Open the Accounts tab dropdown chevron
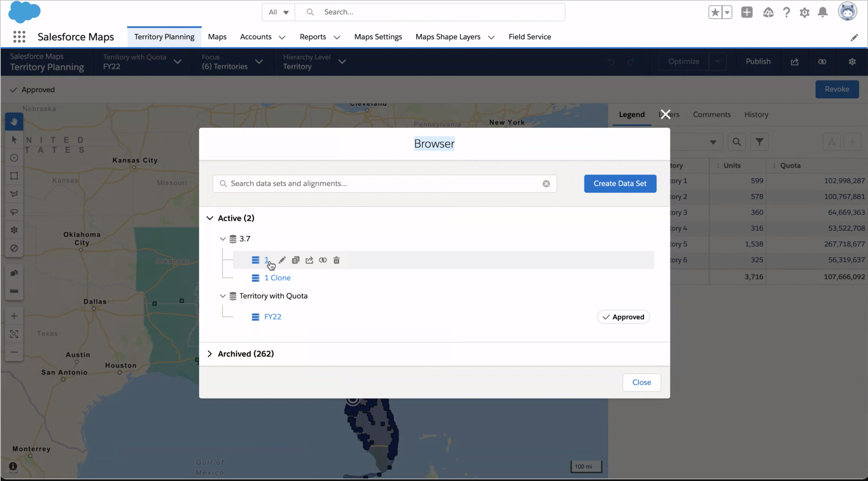Screen dimensions: 868x481 point(282,37)
